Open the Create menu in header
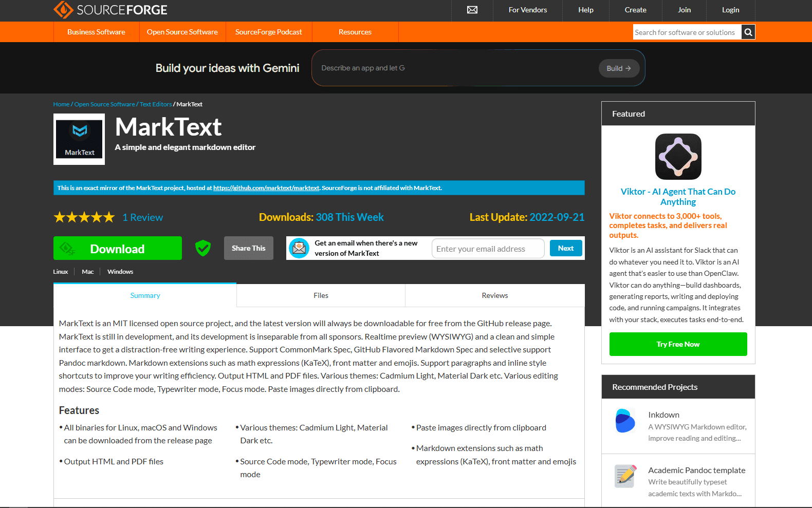812x508 pixels. click(636, 10)
